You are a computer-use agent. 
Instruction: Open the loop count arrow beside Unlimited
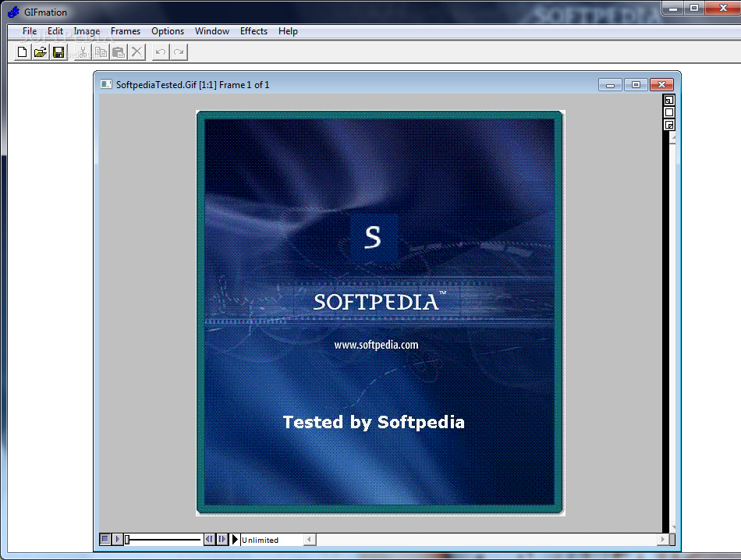(x=235, y=539)
